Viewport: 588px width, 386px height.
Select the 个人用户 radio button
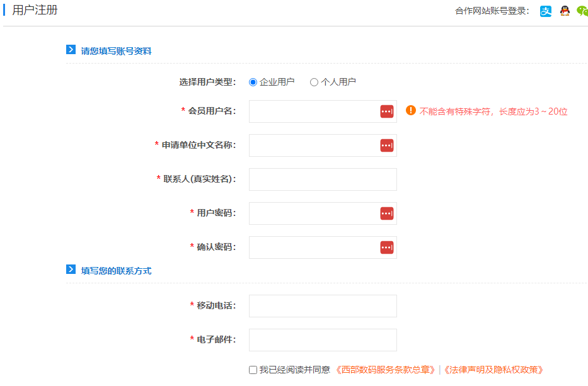pyautogui.click(x=314, y=82)
